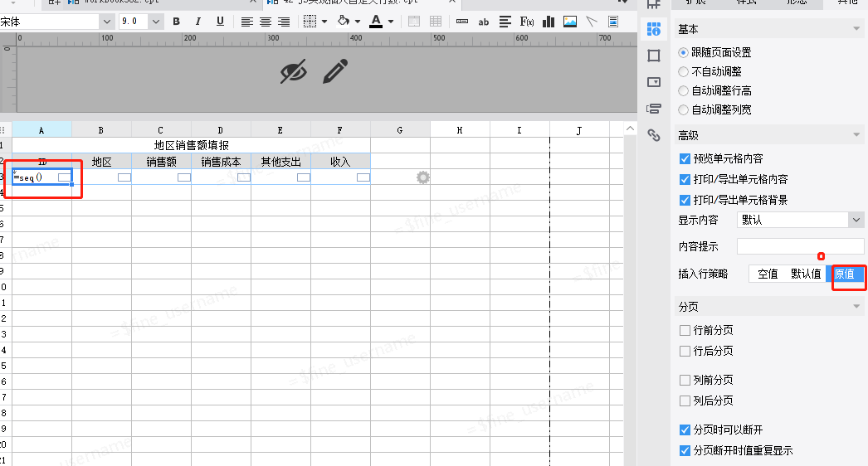Image resolution: width=868 pixels, height=466 pixels.
Task: Set insert row policy to 原值
Action: [845, 274]
